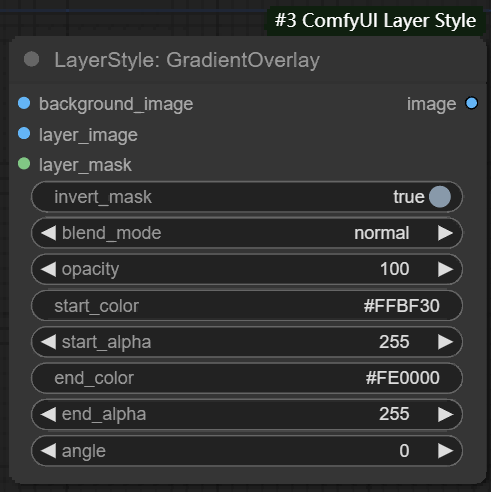
Task: Select previous blend_mode with left arrow
Action: point(49,233)
